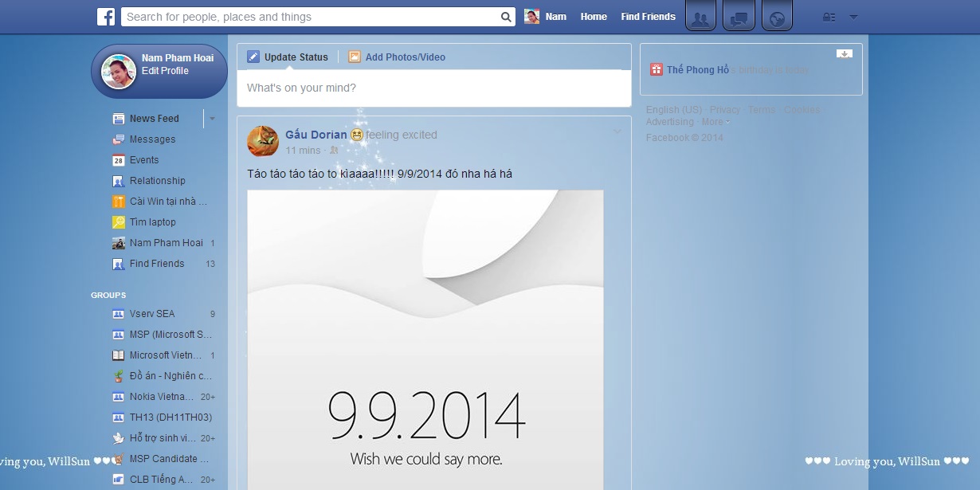The image size is (980, 490).
Task: Open News Feed in sidebar
Action: point(155,119)
